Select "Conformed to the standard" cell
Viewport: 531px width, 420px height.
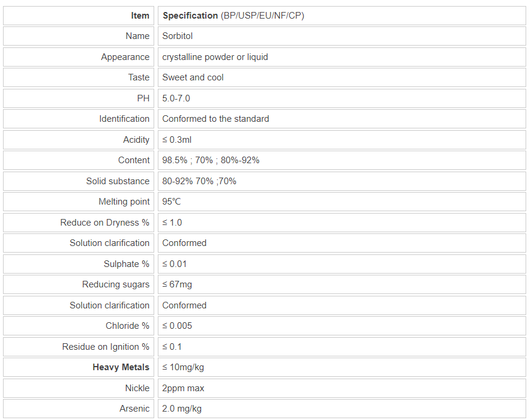(x=215, y=119)
